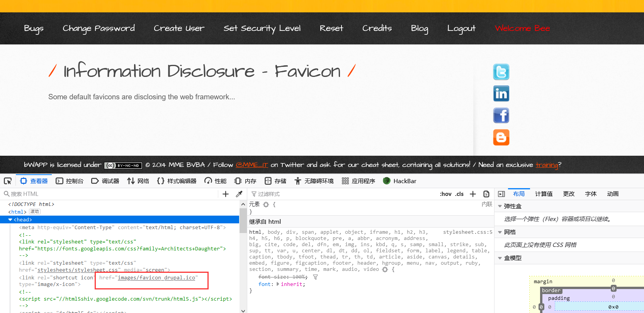This screenshot has height=313, width=644.
Task: Open the Facebook social icon
Action: (501, 115)
